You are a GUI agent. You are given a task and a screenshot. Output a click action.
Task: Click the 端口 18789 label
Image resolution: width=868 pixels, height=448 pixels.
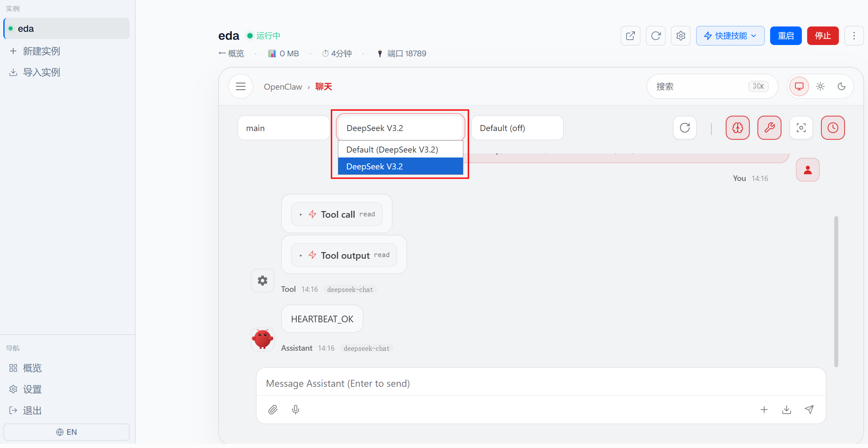[402, 54]
